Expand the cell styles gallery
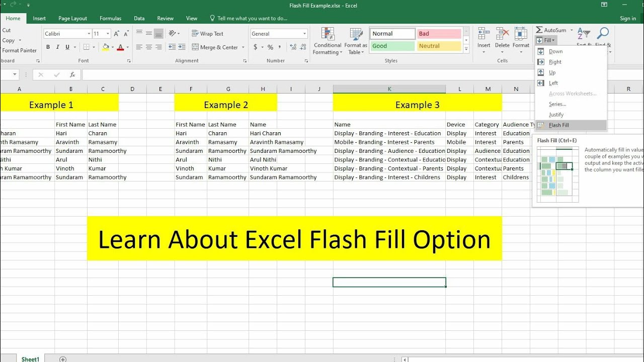The height and width of the screenshot is (362, 644). 466,49
